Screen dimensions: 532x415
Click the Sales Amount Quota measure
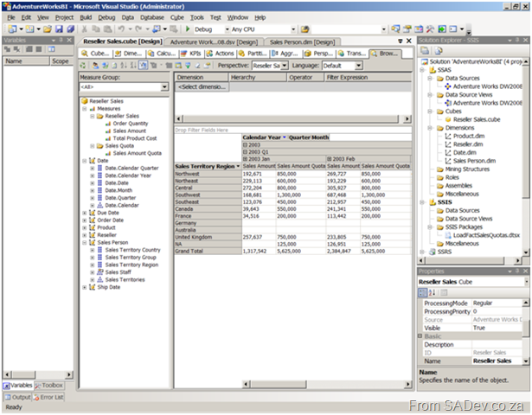pyautogui.click(x=137, y=153)
